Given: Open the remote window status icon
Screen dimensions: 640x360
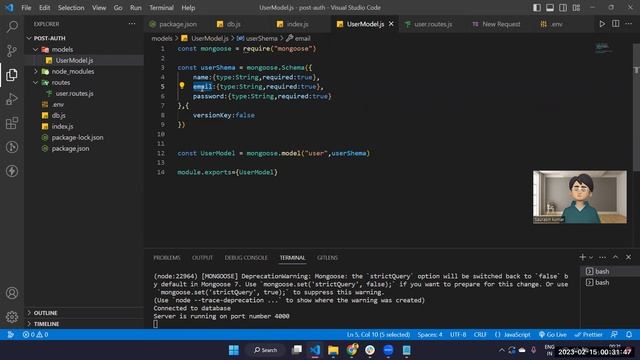Looking at the screenshot, I should 11,335.
